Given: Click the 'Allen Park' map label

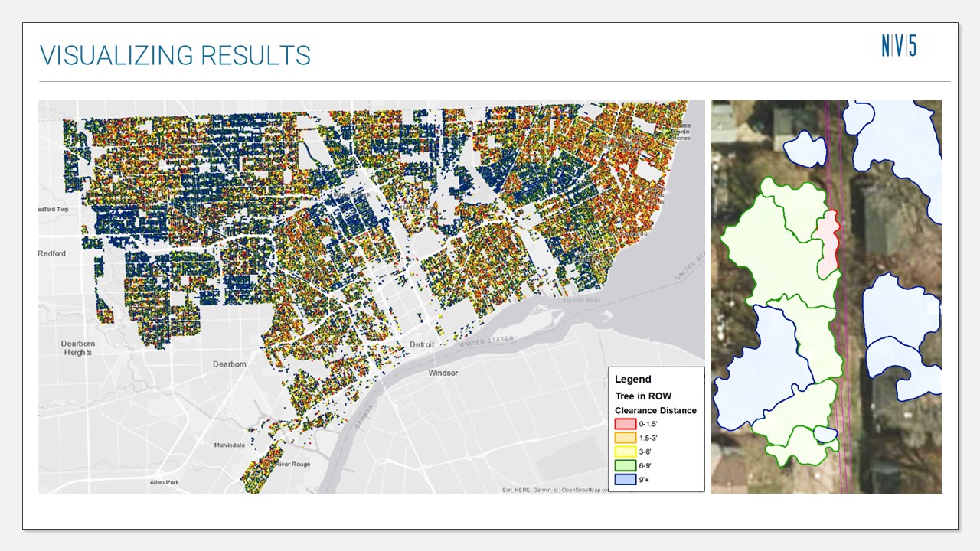Looking at the screenshot, I should coord(165,482).
